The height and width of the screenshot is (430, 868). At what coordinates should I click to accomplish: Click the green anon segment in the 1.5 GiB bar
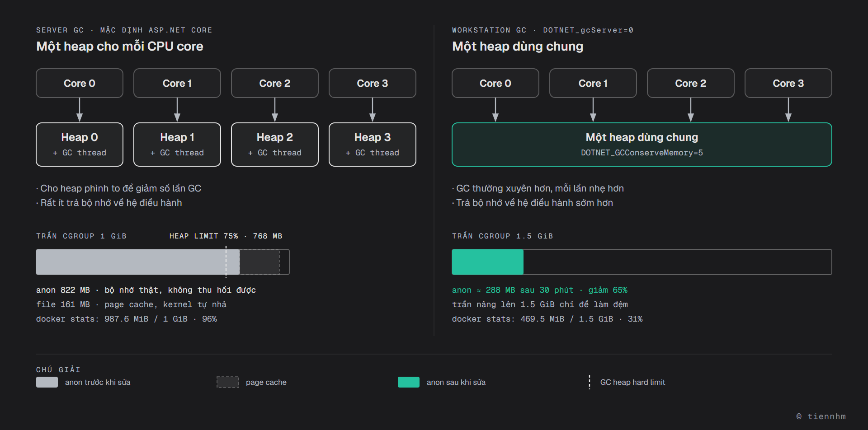click(x=488, y=262)
